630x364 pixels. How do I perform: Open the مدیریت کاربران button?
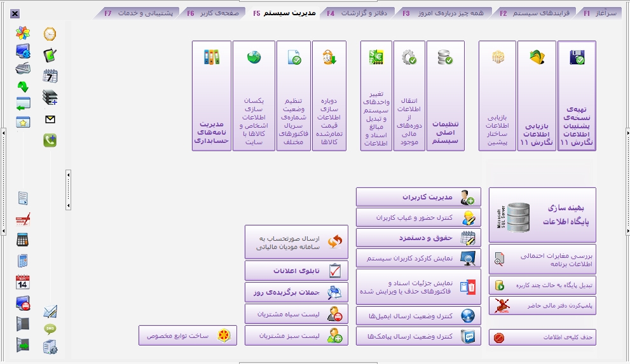(418, 197)
